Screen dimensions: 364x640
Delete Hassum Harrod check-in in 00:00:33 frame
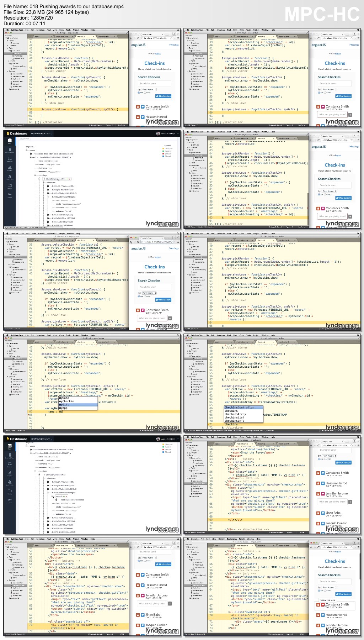pos(138,117)
